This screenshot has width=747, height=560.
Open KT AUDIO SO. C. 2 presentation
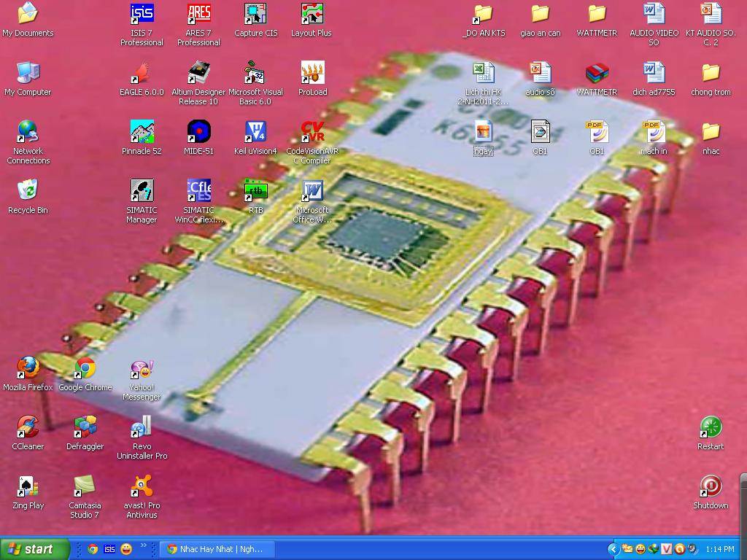711,13
